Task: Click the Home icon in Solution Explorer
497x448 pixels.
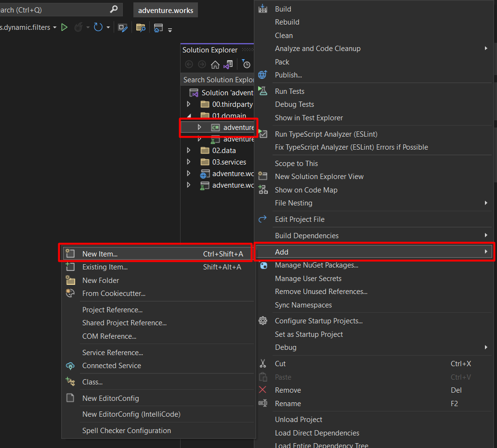Action: click(x=215, y=64)
